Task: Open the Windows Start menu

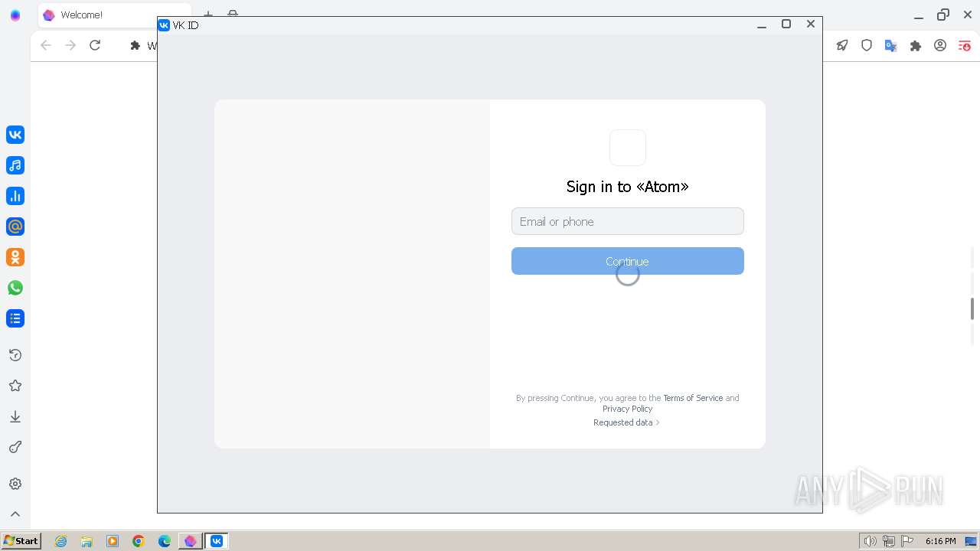Action: 21,540
